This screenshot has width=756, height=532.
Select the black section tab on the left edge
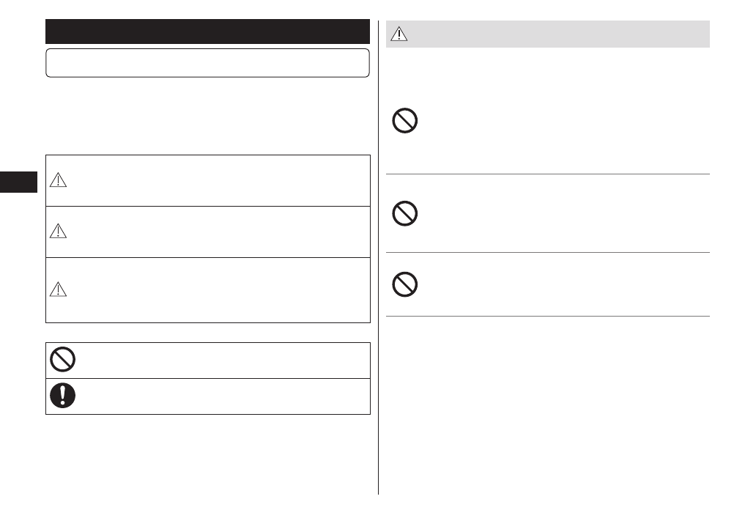click(x=18, y=182)
